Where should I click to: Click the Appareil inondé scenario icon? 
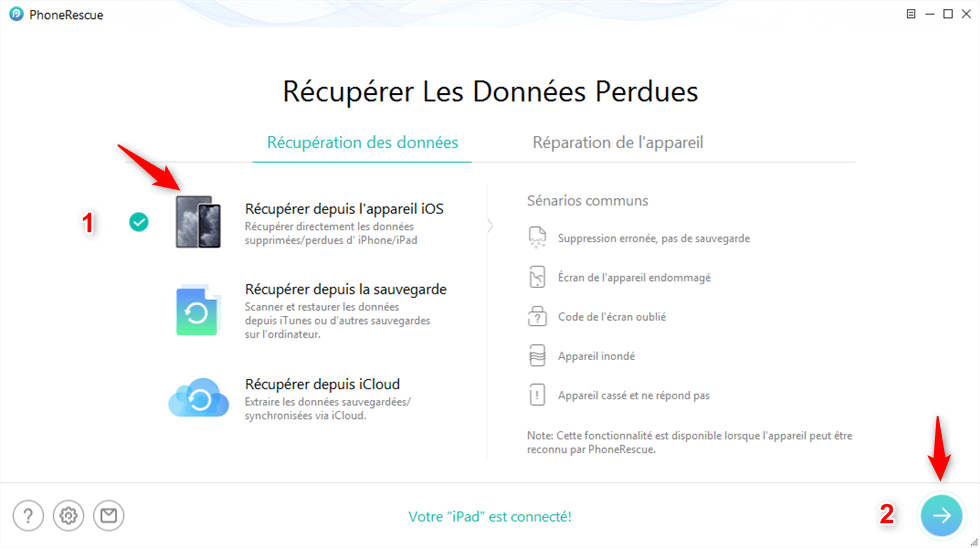point(537,356)
